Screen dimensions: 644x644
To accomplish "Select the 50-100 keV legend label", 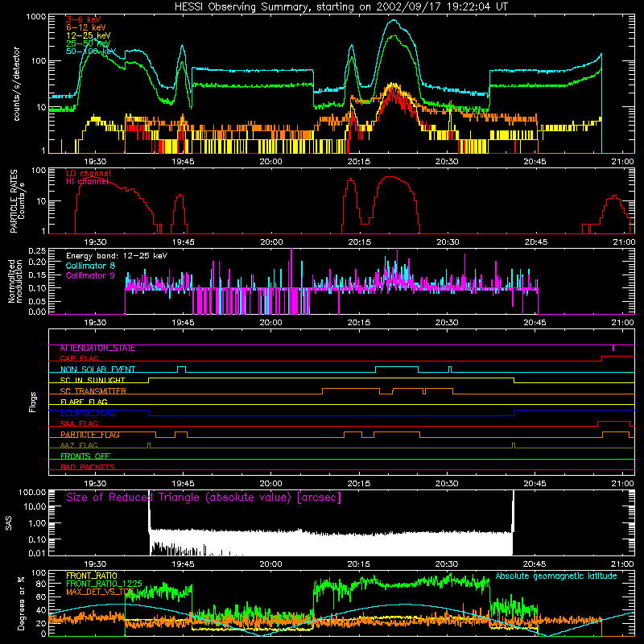I will 91,52.
